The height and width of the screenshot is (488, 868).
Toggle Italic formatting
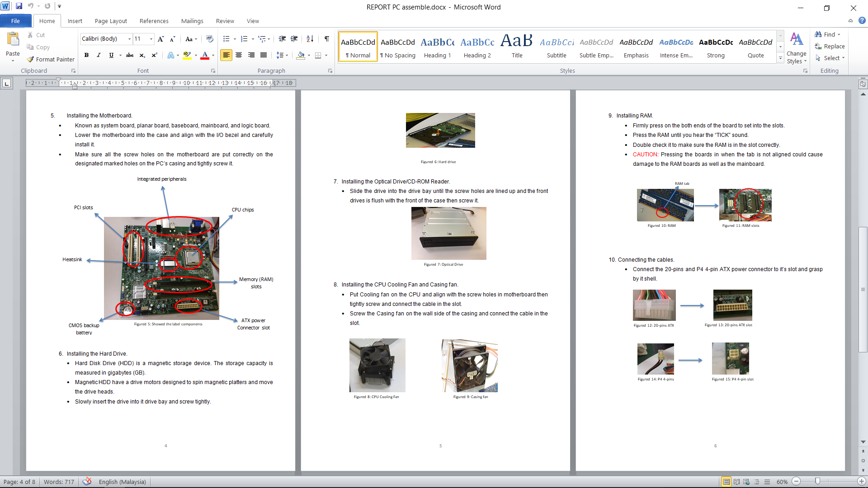click(99, 55)
